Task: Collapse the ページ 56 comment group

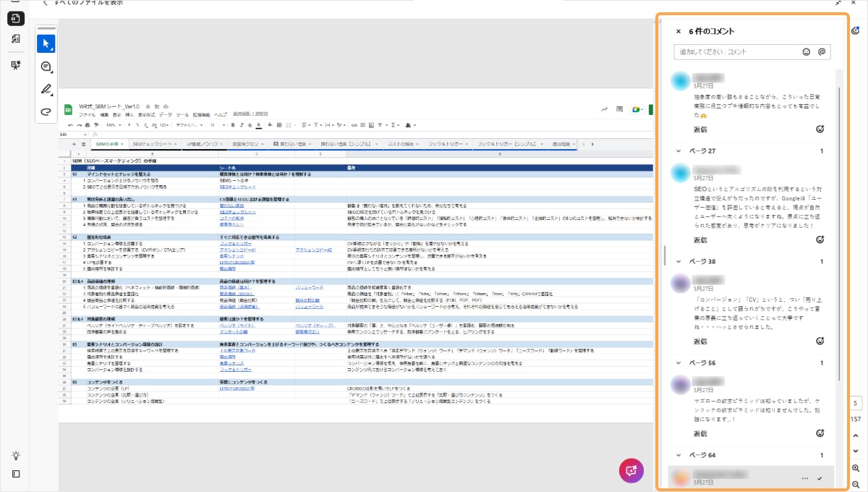Action: point(678,362)
